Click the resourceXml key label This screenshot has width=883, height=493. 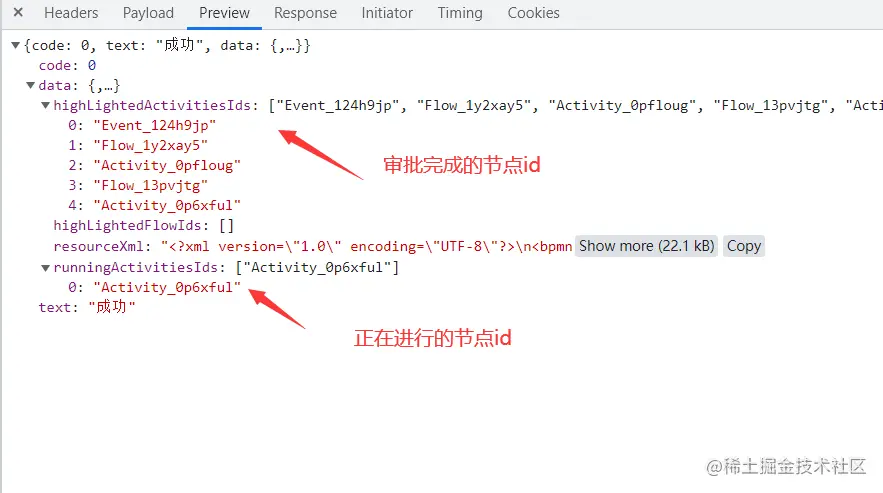[x=101, y=247]
